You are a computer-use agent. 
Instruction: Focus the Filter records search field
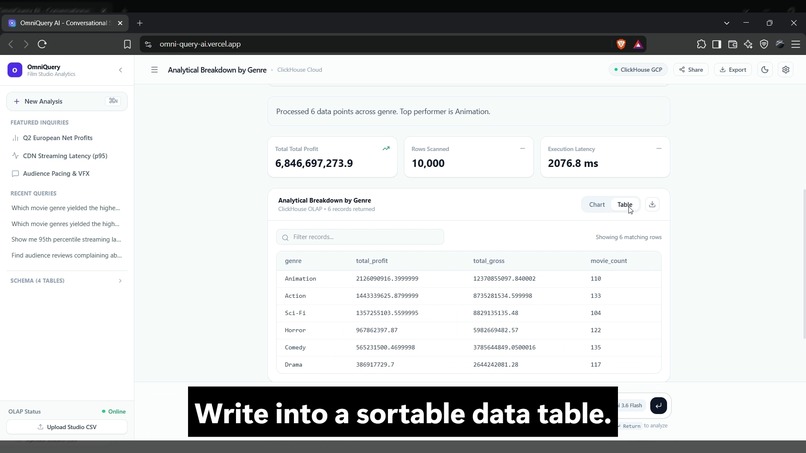click(x=360, y=237)
